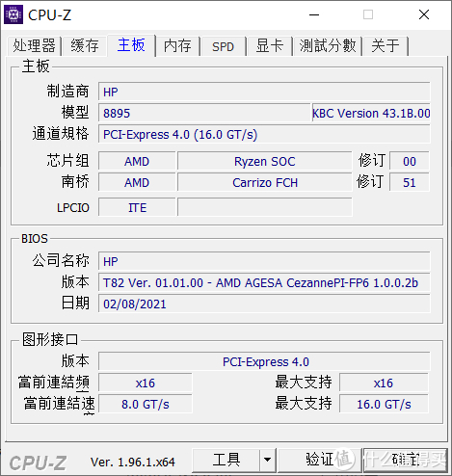This screenshot has width=452, height=476.
Task: Click the max supported width x16
Action: pos(384,383)
